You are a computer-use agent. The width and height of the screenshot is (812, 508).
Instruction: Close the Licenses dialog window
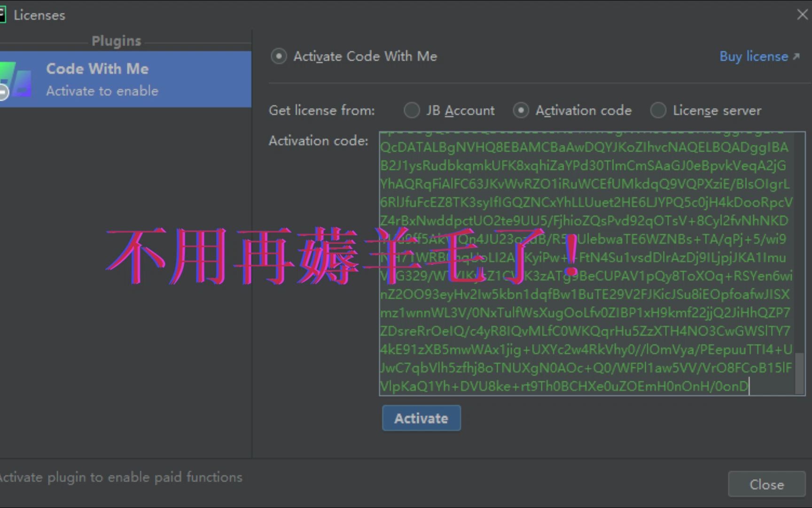802,15
